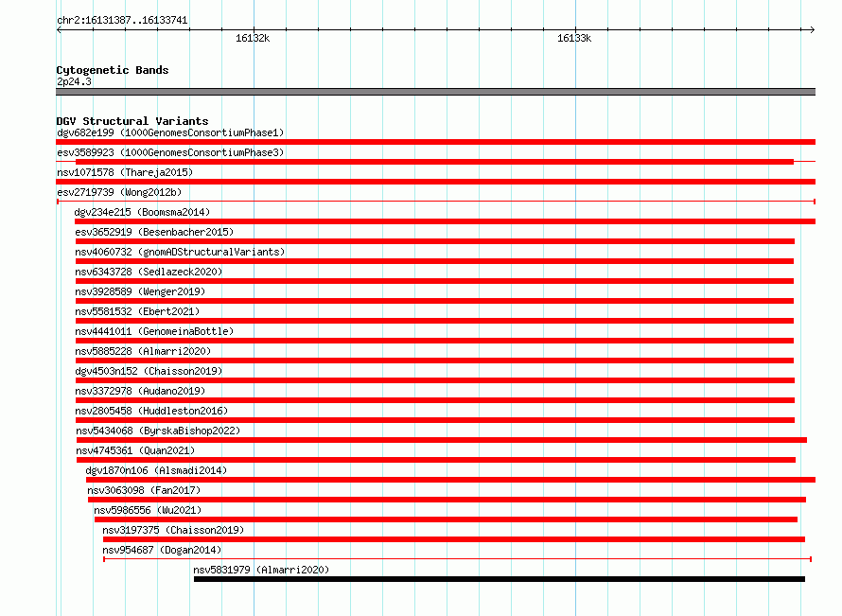This screenshot has width=842, height=616.
Task: Click nsv954687 (Dogan2014) label
Action: pos(162,550)
